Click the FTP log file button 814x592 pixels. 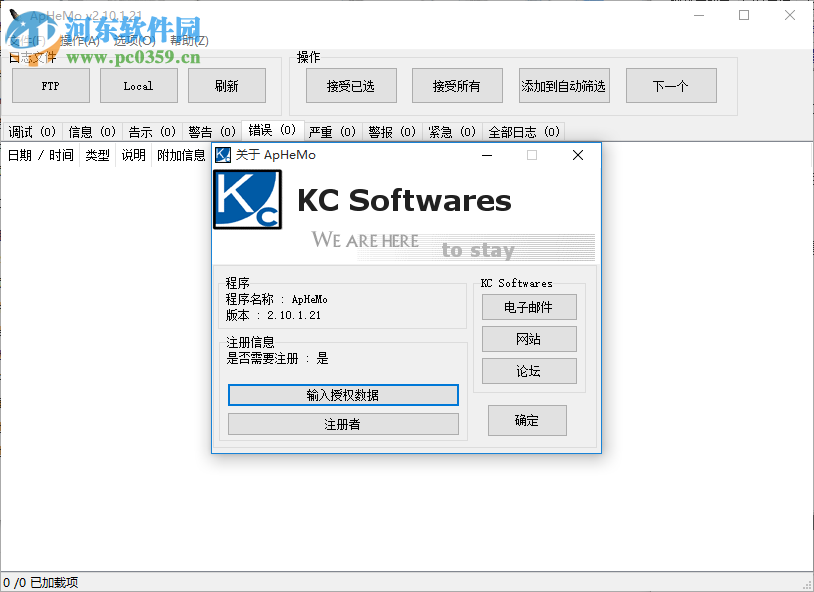tap(51, 86)
